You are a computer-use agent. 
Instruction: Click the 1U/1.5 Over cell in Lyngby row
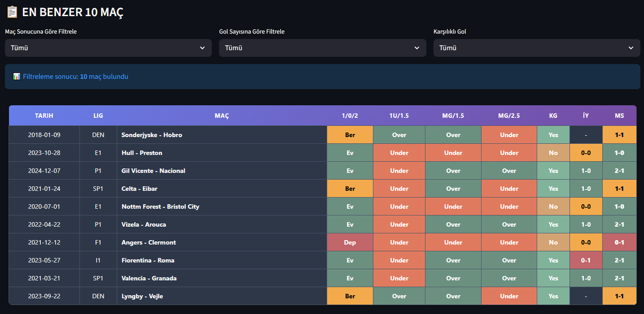(x=399, y=296)
